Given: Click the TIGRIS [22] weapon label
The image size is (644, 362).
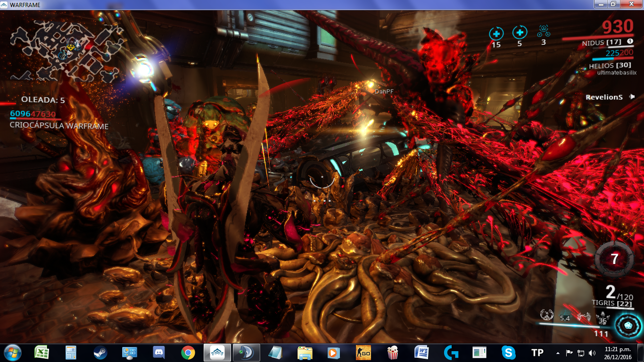Looking at the screenshot, I should pyautogui.click(x=612, y=303).
